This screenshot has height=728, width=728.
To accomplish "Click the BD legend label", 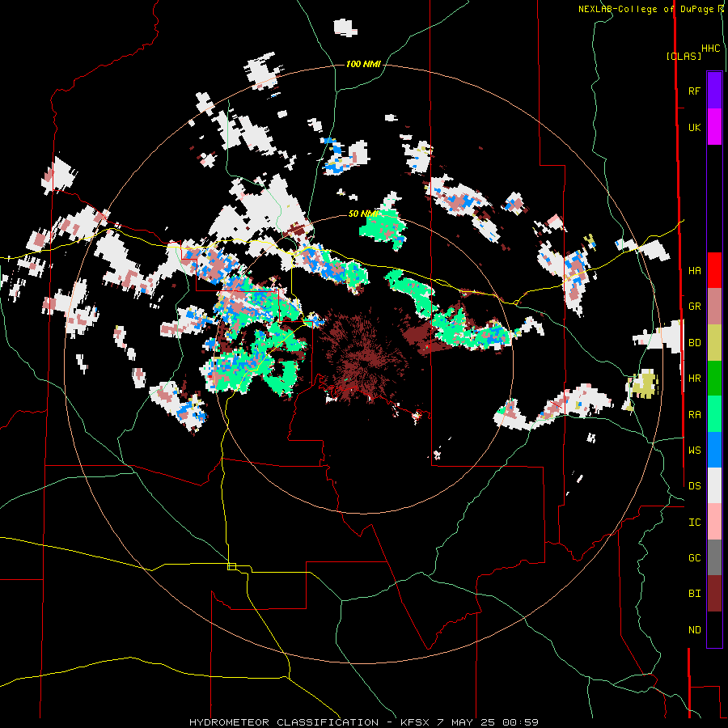I will click(694, 343).
